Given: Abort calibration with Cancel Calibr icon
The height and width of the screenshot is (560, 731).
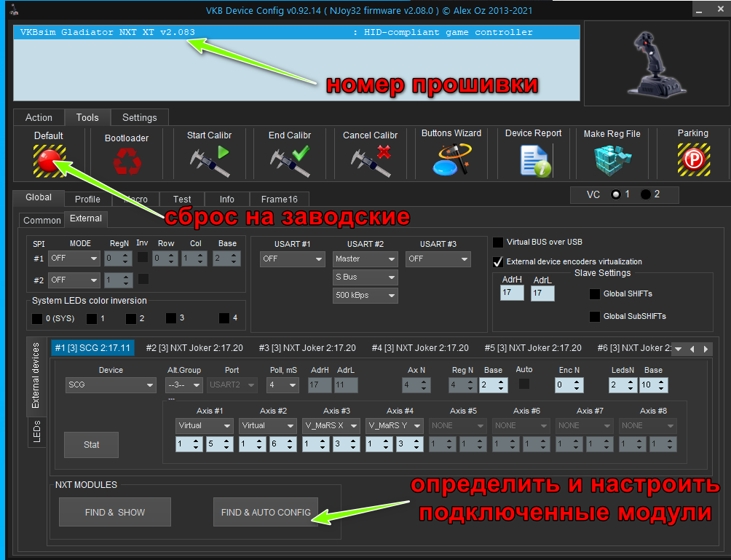Looking at the screenshot, I should point(370,161).
